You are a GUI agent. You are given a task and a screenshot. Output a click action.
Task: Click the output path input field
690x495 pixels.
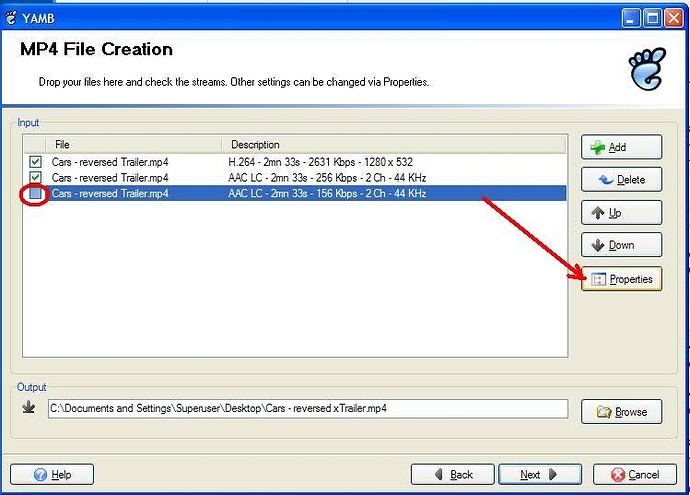coord(308,409)
